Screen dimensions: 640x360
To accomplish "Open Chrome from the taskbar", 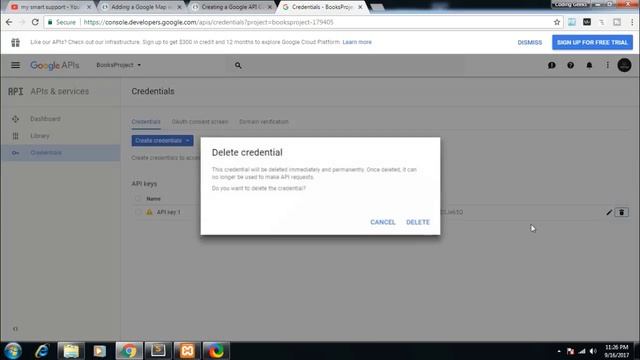I will (129, 351).
